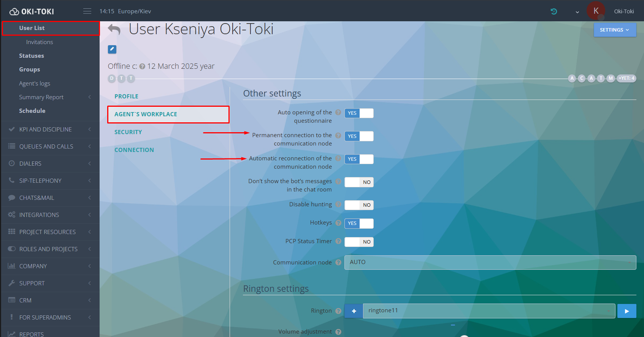644x337 pixels.
Task: Go to Statuses in the sidebar
Action: tap(32, 56)
